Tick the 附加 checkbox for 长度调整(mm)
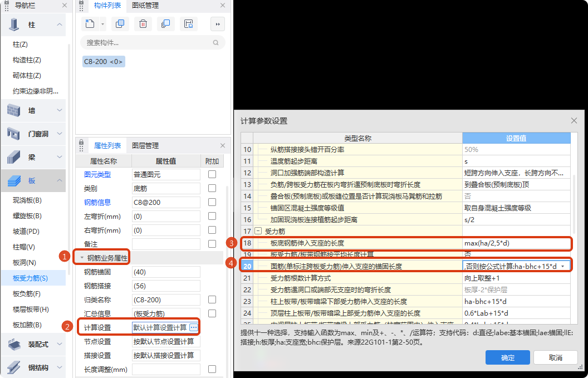The height and width of the screenshot is (378, 588). 212,369
